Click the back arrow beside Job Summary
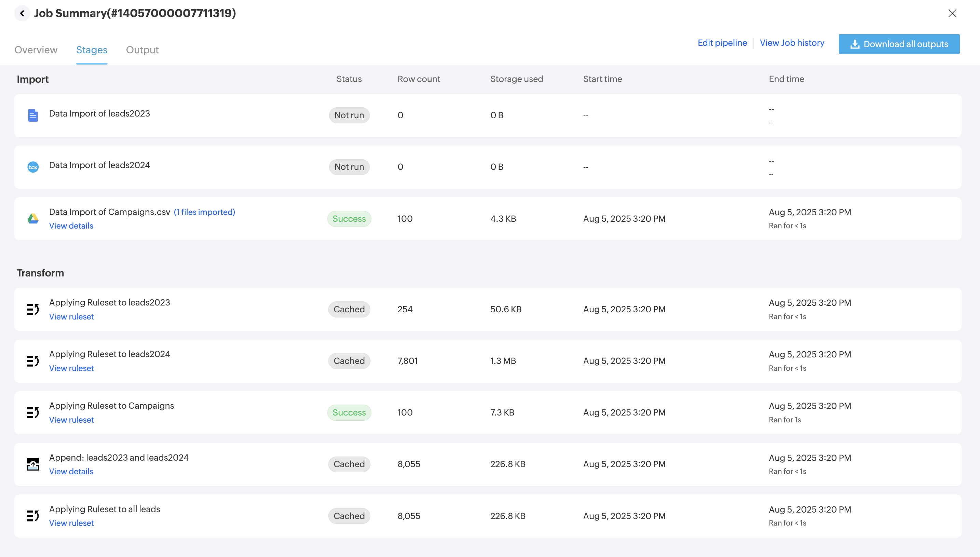Image resolution: width=980 pixels, height=557 pixels. point(22,13)
